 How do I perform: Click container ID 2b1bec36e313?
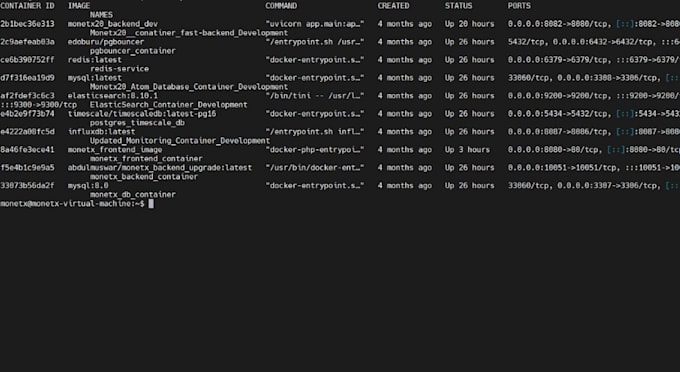pyautogui.click(x=27, y=24)
